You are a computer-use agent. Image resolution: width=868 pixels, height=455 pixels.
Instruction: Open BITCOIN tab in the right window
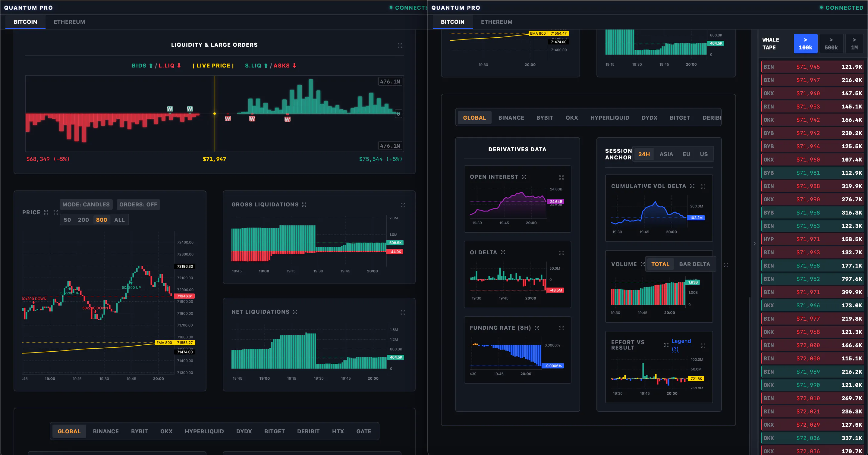click(x=452, y=22)
